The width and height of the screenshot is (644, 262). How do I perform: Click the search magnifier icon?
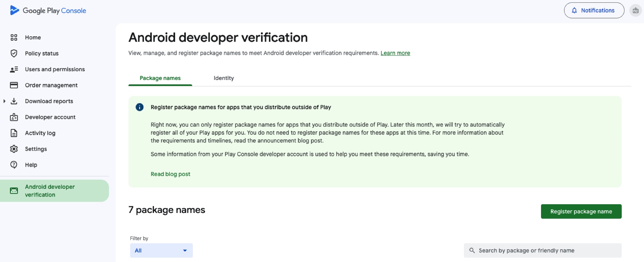coord(472,251)
